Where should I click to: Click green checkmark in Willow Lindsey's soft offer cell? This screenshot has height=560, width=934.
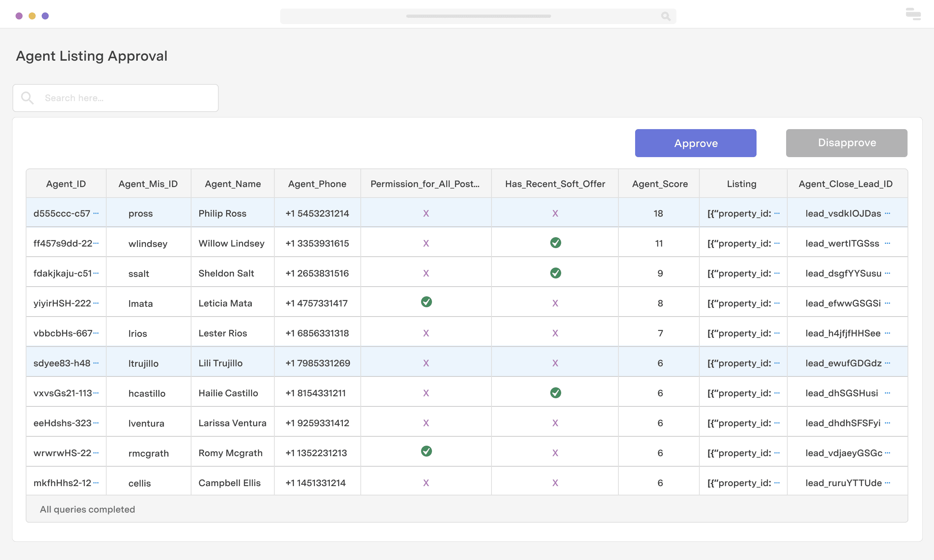pyautogui.click(x=555, y=243)
